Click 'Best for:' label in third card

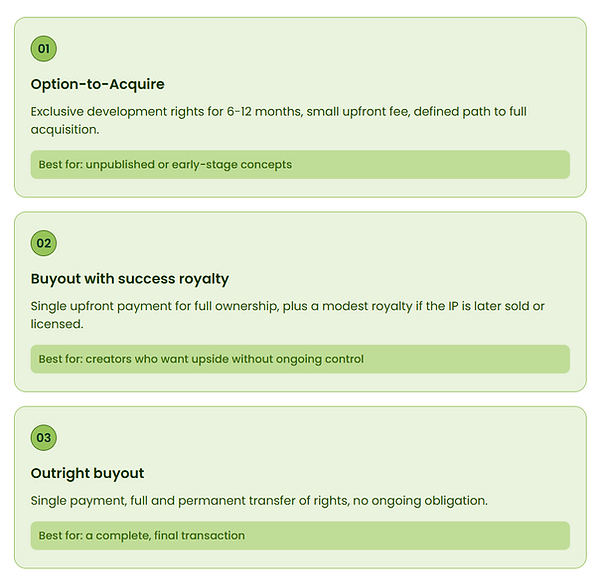(x=60, y=535)
